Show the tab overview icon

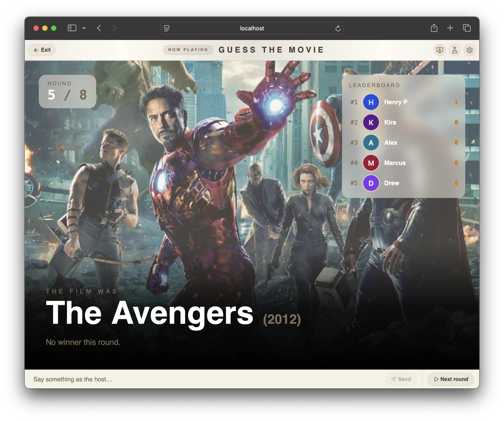point(467,28)
